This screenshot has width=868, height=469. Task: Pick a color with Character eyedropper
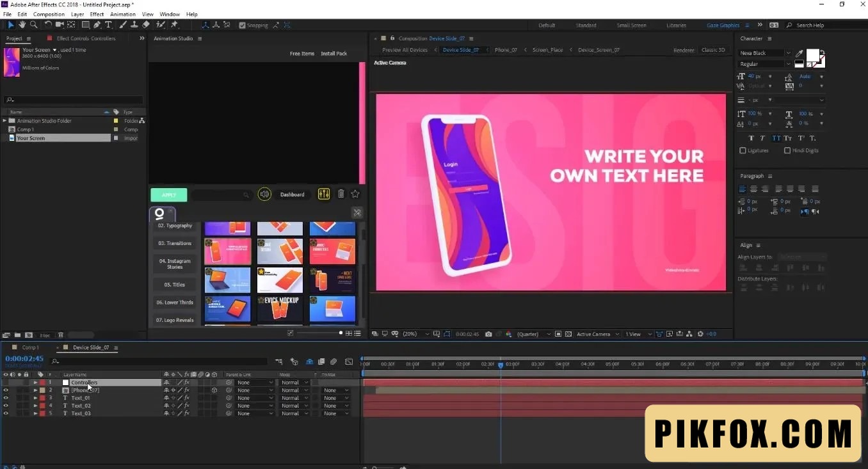799,54
